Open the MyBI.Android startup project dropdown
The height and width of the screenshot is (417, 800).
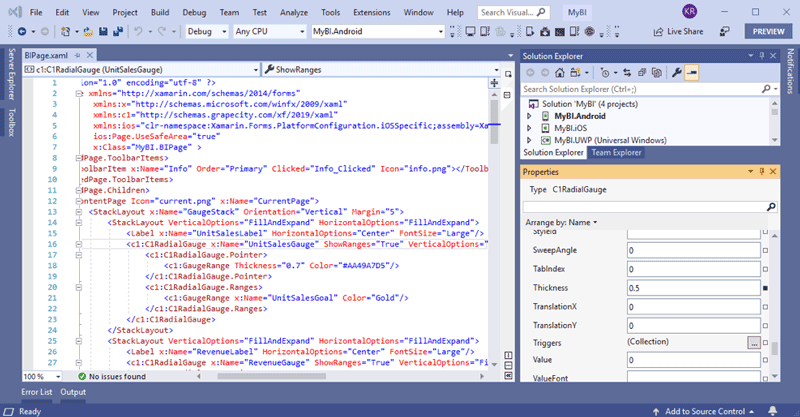click(x=378, y=32)
